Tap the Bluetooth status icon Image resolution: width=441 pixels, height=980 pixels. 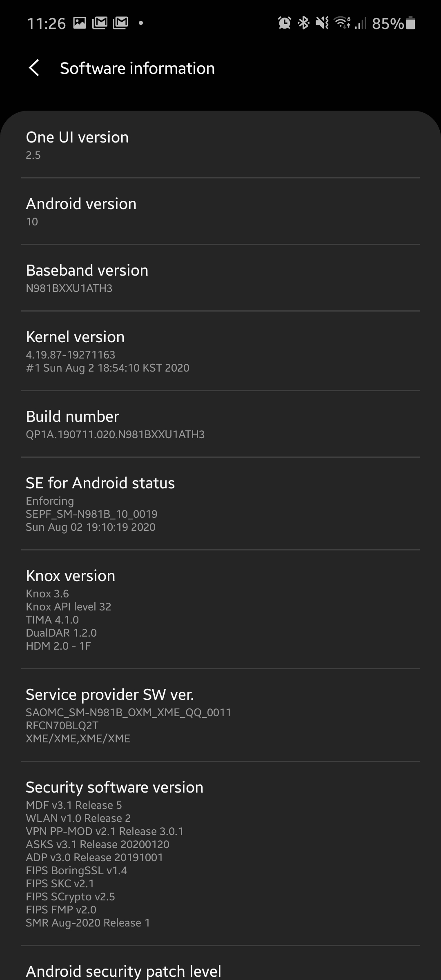pos(303,23)
